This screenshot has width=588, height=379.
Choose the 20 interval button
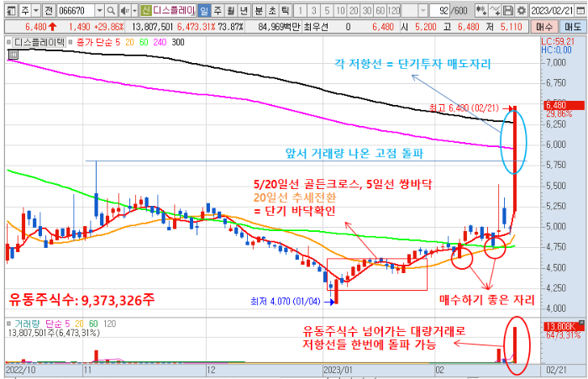click(x=354, y=11)
